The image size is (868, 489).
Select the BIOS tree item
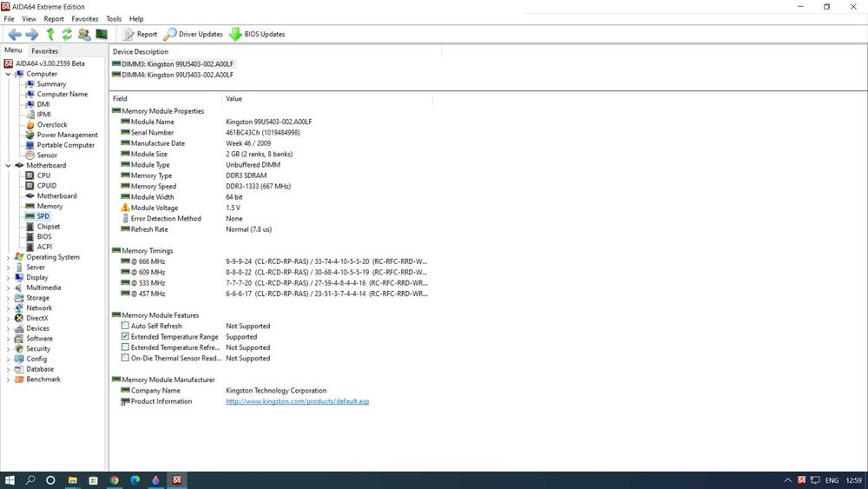(x=44, y=236)
